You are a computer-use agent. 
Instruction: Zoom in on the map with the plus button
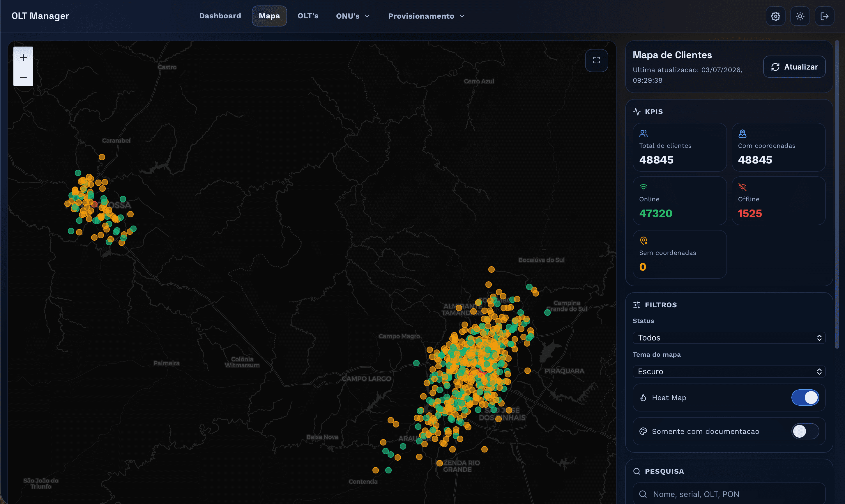[23, 57]
